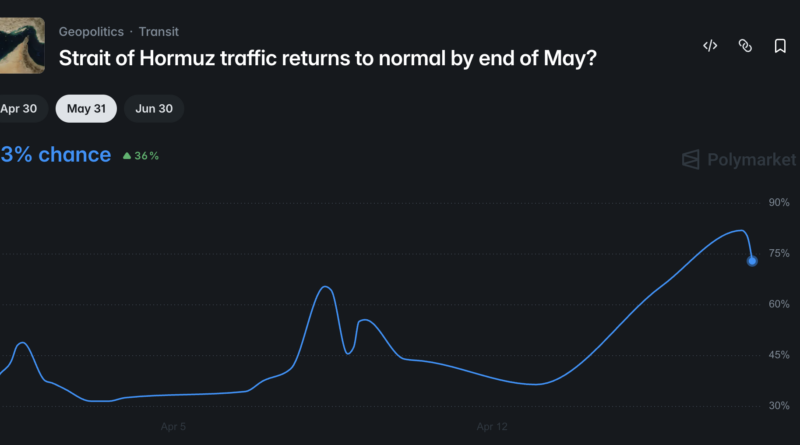This screenshot has width=800, height=445.
Task: Click the 75% y-axis label
Action: click(779, 254)
